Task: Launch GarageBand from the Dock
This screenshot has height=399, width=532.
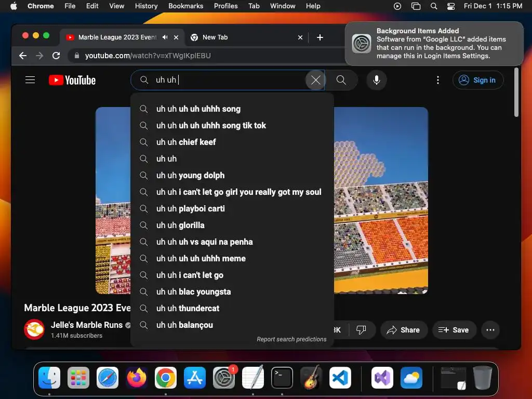Action: coord(311,378)
